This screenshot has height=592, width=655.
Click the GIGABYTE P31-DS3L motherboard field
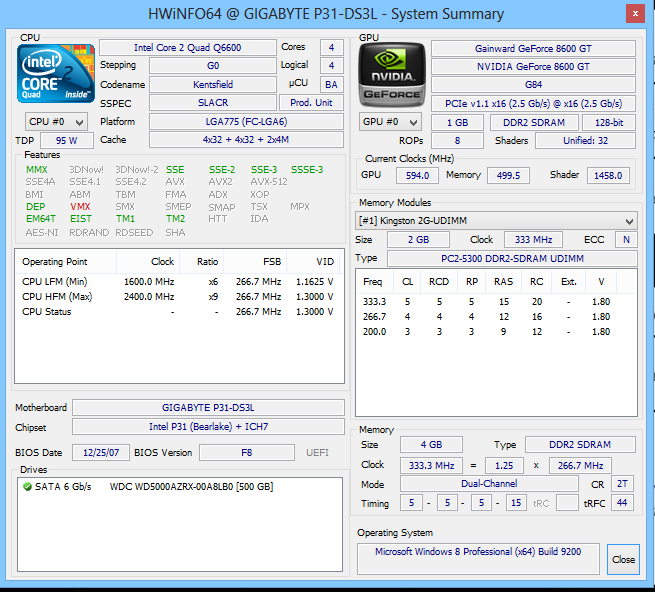(208, 407)
